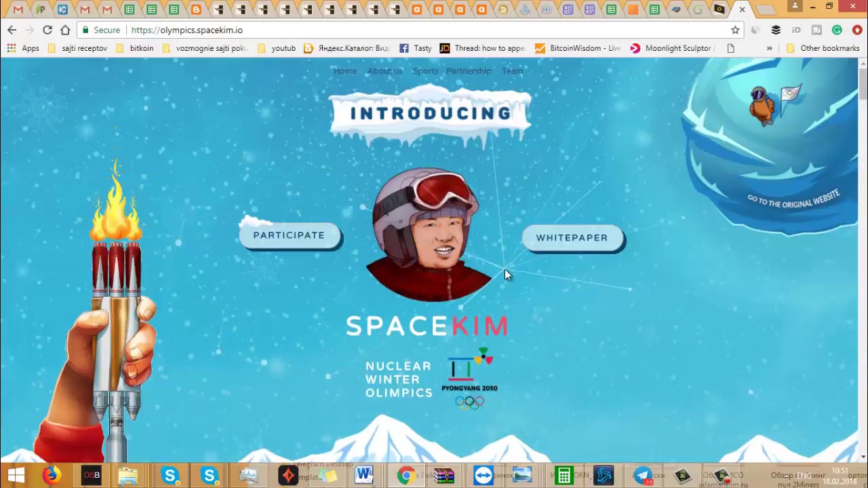Open TeamViewer from the taskbar
The height and width of the screenshot is (488, 868).
pyautogui.click(x=484, y=475)
